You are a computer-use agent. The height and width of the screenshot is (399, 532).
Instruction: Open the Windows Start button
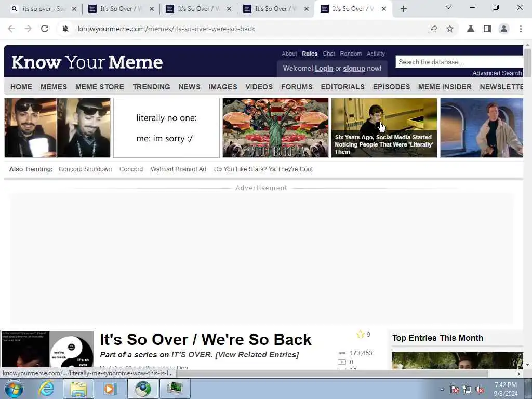coord(14,389)
